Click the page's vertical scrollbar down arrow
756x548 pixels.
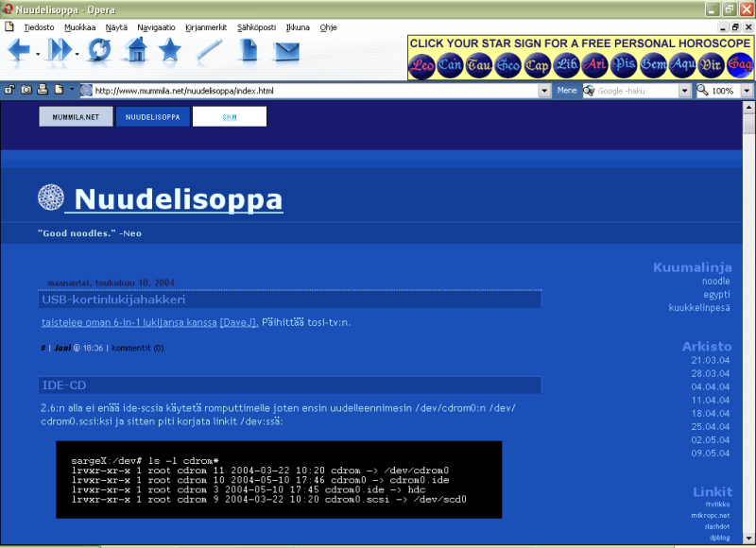point(749,541)
